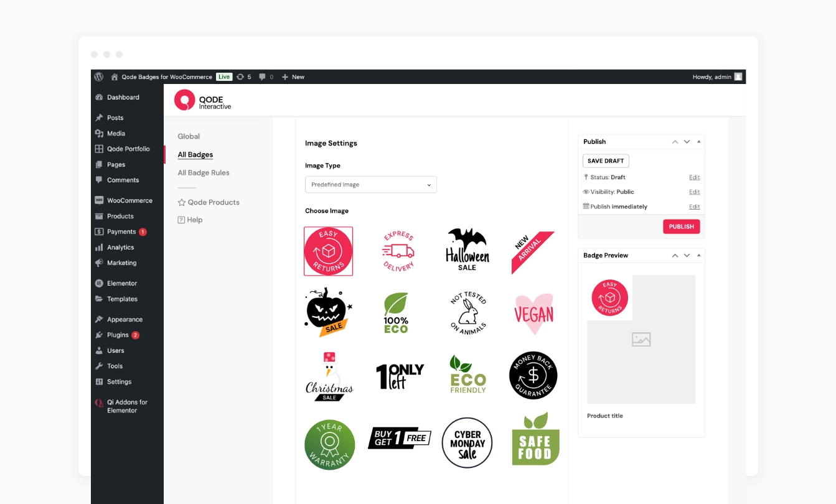Click the Qode Interactive logo
This screenshot has width=836, height=504.
tap(203, 100)
